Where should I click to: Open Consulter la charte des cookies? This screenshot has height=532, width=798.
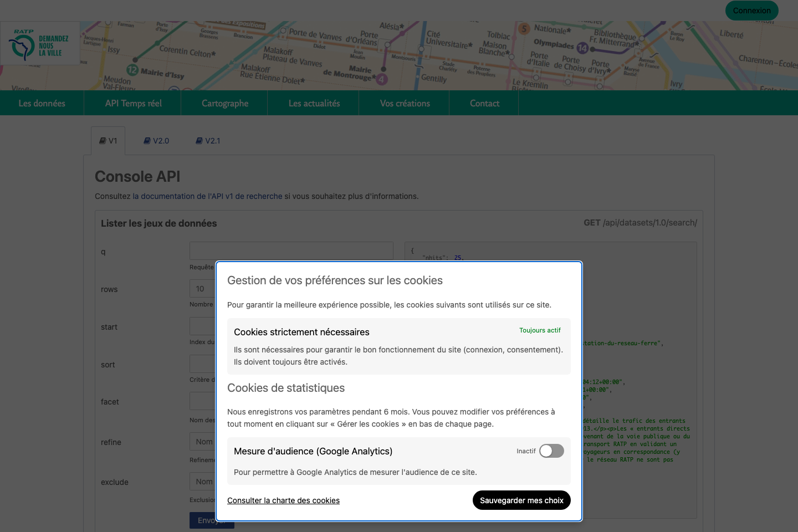[283, 500]
